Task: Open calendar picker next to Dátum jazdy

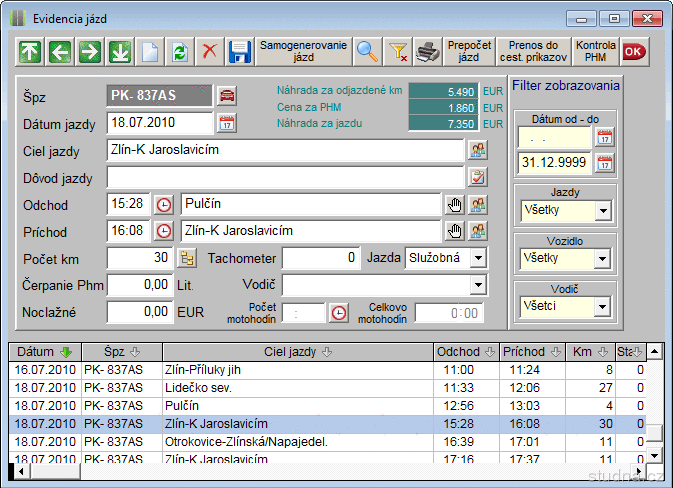Action: point(227,124)
